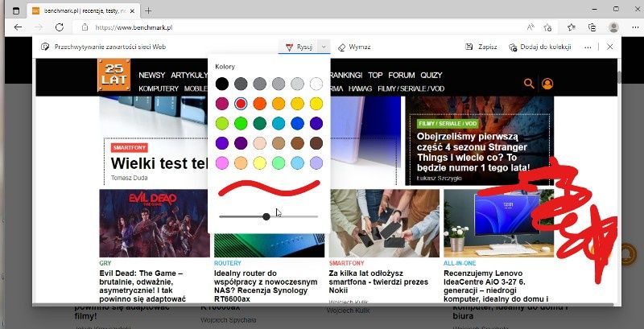Open Recenzujemy Lenovo IdeaCentre headline
This screenshot has height=329, width=644.
click(496, 286)
